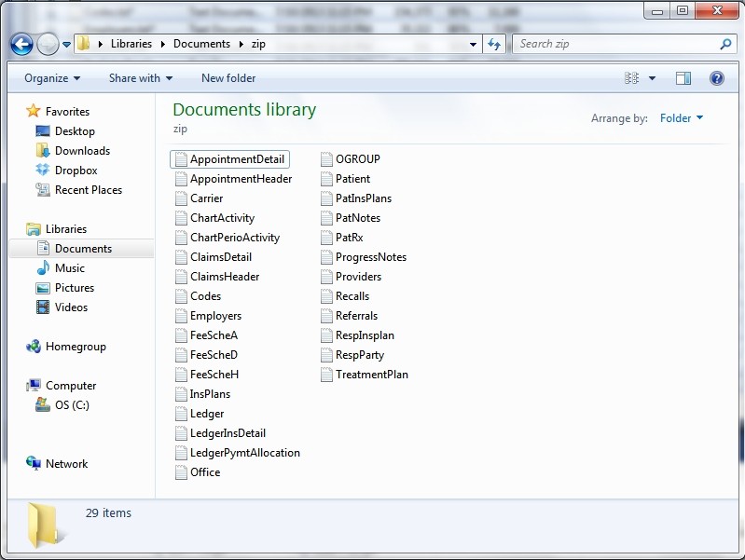This screenshot has height=560, width=745.
Task: Click the Providers file icon
Action: click(326, 277)
